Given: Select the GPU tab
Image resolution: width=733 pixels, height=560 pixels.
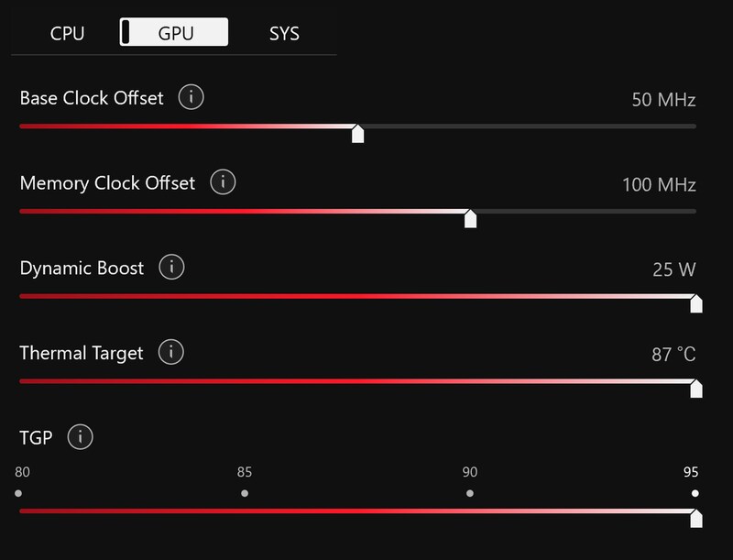Looking at the screenshot, I should coord(174,32).
